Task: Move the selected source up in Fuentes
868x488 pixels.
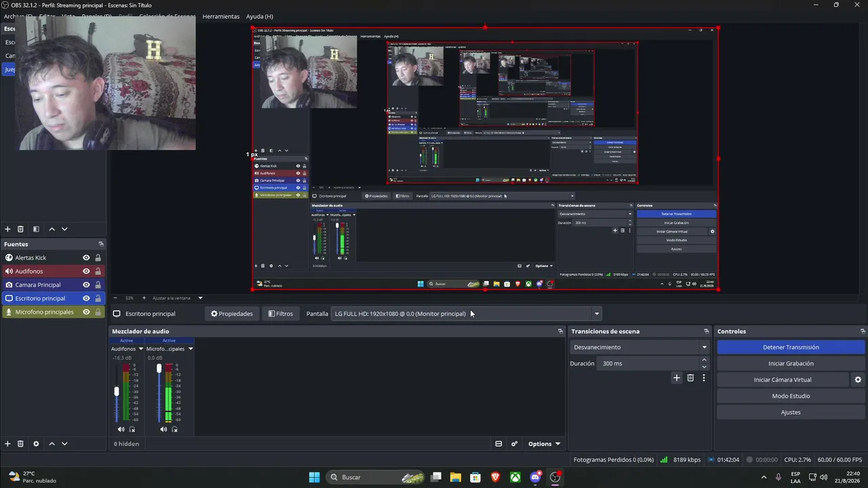Action: tap(52, 444)
